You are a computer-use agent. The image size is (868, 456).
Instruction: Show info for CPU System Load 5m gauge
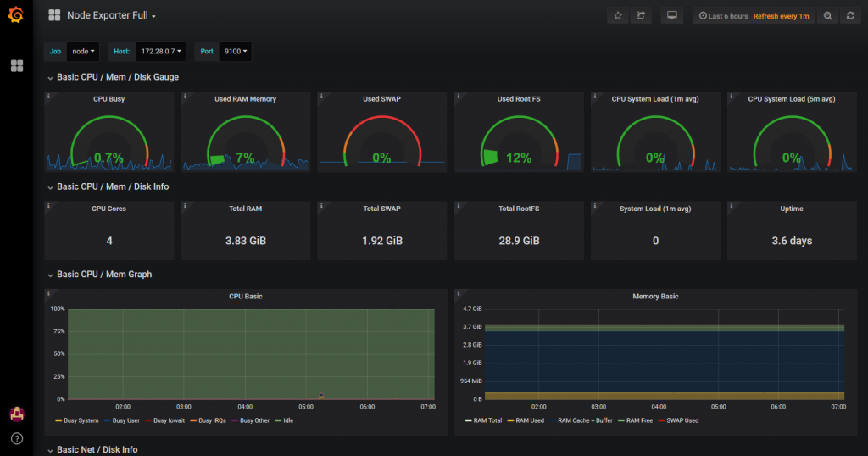732,97
